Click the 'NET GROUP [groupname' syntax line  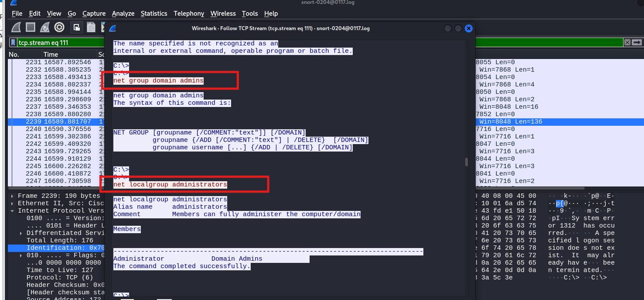tap(209, 133)
